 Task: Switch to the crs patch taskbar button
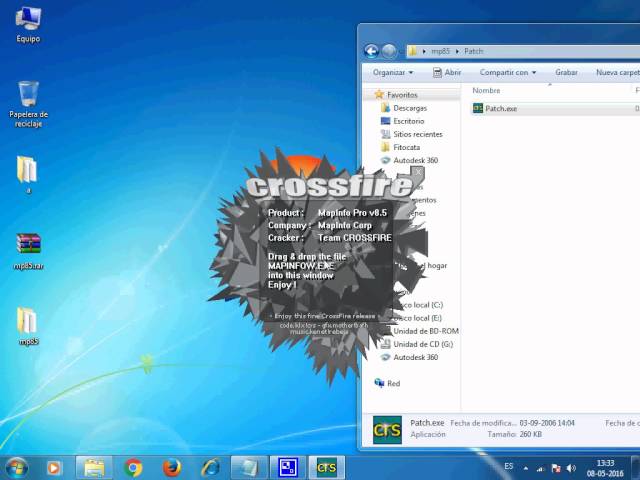tap(327, 468)
